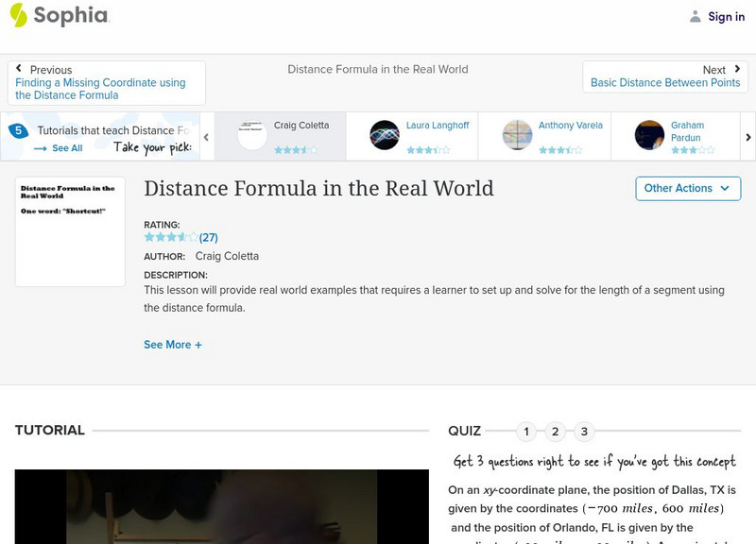The height and width of the screenshot is (544, 756).
Task: Click Laura Langhoff's avatar icon
Action: pos(385,135)
